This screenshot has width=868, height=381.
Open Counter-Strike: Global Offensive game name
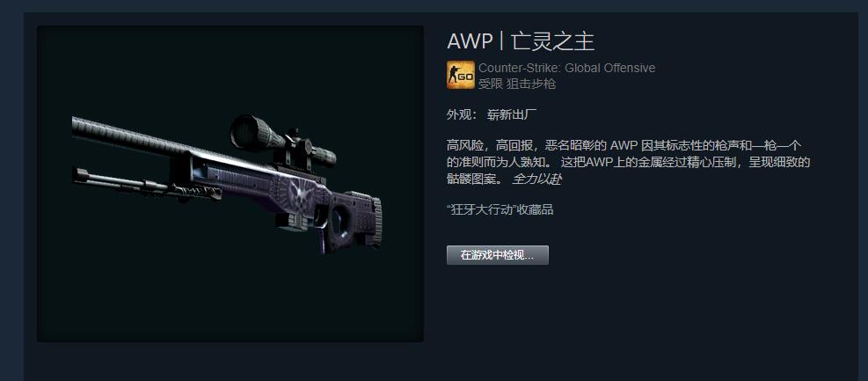point(567,68)
